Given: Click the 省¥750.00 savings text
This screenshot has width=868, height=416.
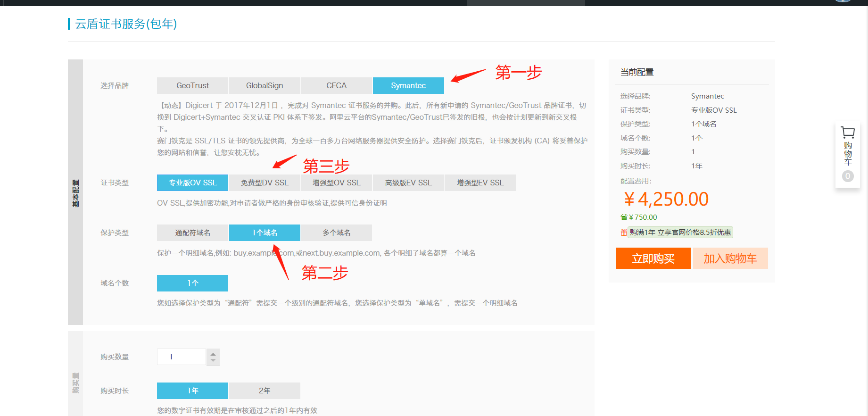Looking at the screenshot, I should pyautogui.click(x=638, y=217).
